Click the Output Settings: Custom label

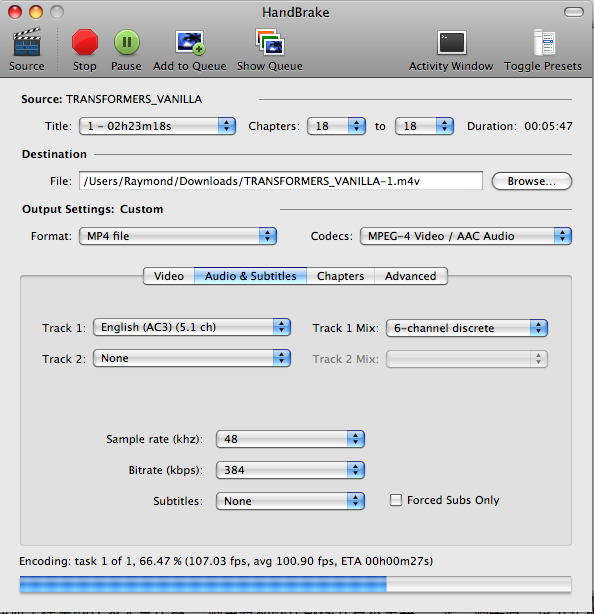92,209
